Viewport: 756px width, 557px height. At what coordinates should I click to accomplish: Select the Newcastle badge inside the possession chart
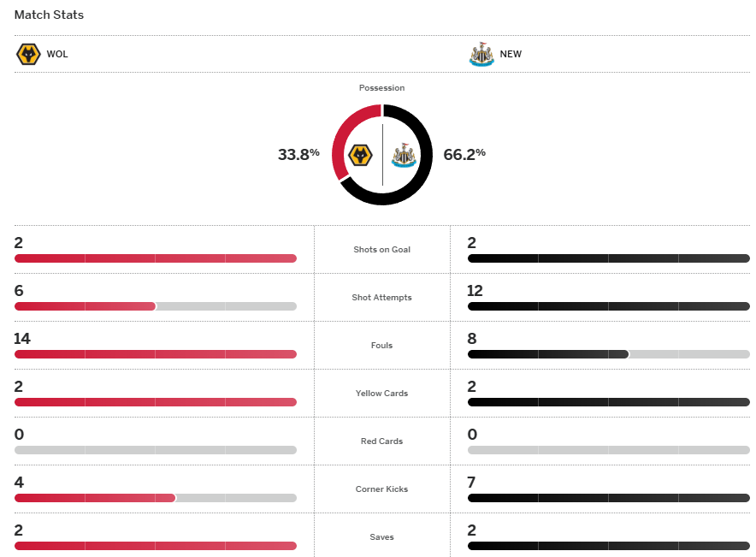403,155
